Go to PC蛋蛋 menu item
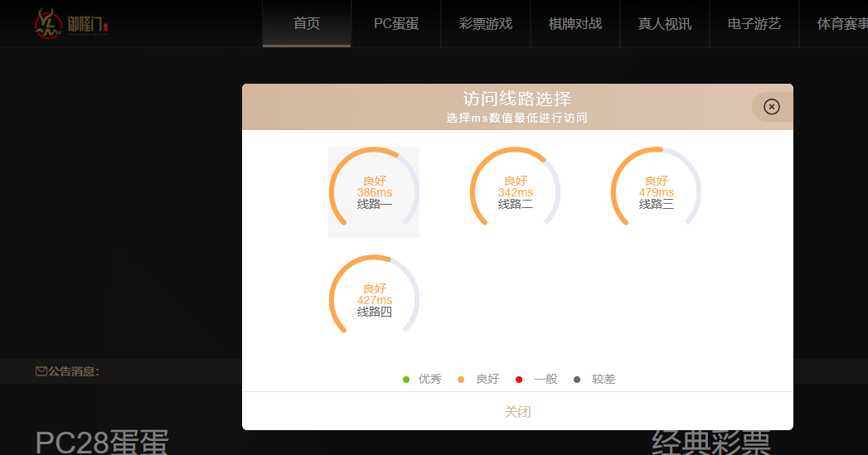The height and width of the screenshot is (455, 868). (396, 23)
